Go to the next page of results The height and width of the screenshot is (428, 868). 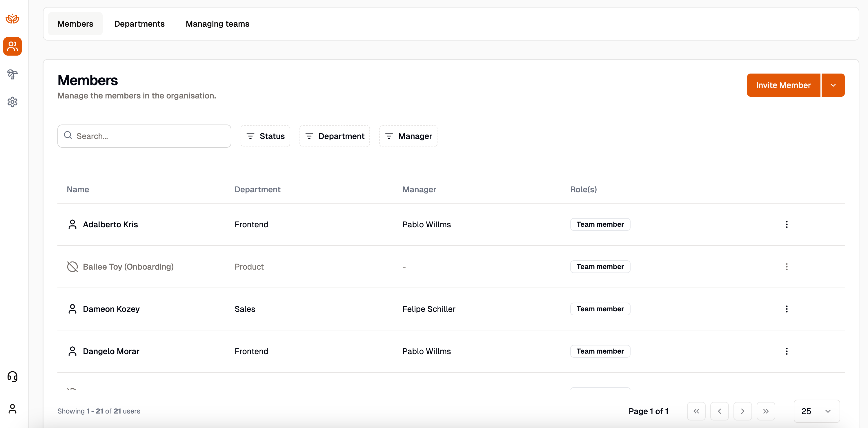tap(743, 411)
